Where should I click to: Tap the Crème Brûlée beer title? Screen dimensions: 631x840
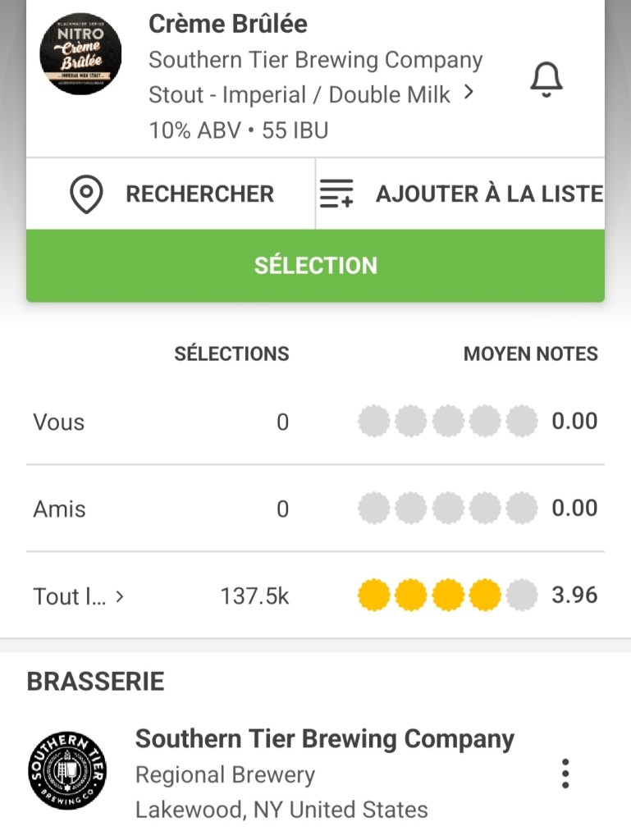pos(228,25)
